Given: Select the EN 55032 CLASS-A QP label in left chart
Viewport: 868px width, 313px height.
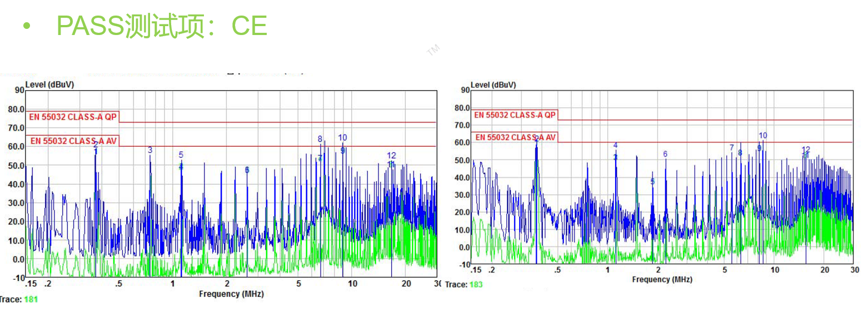Looking at the screenshot, I should [x=72, y=117].
